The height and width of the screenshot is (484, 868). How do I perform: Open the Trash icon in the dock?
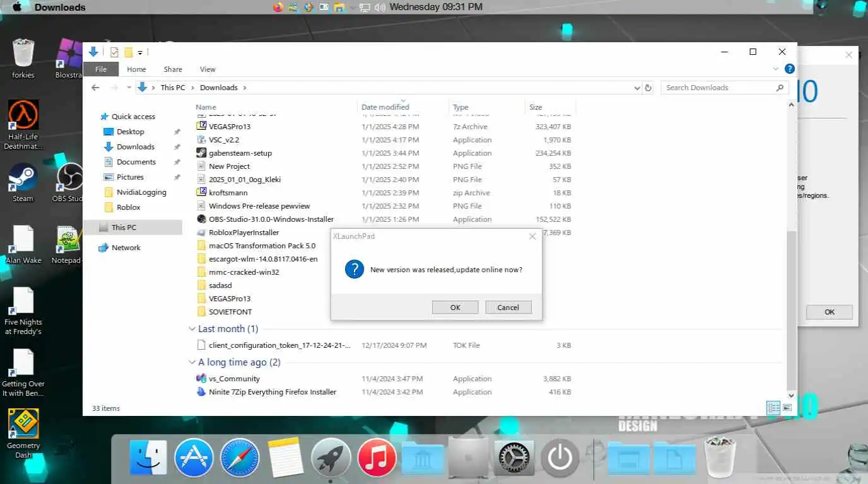[x=720, y=458]
